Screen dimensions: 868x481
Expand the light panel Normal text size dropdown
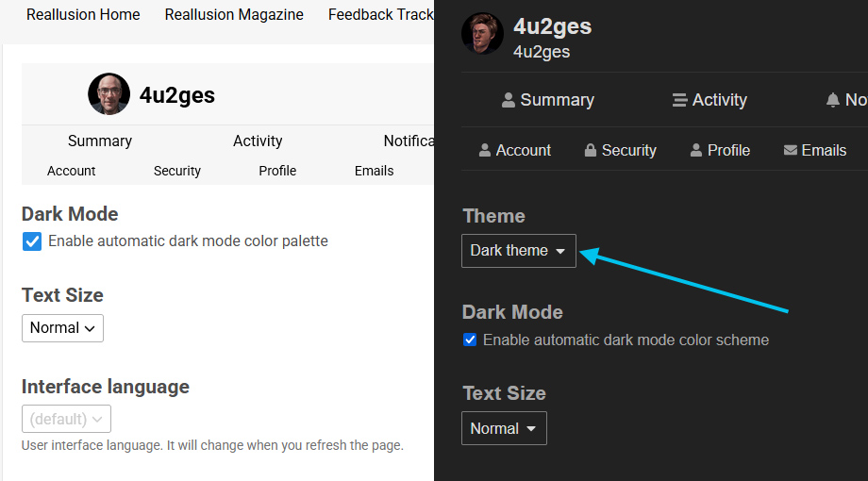point(62,328)
